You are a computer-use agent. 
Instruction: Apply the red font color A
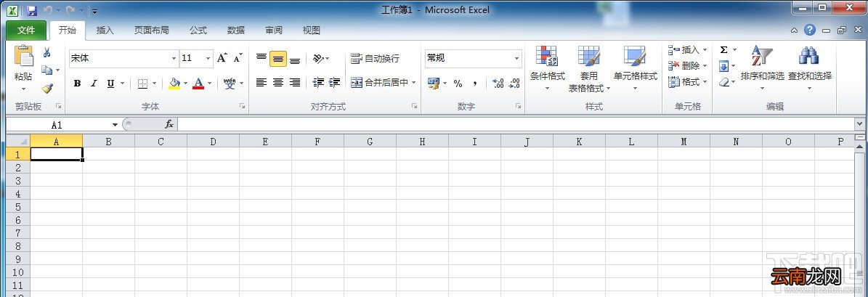(198, 84)
